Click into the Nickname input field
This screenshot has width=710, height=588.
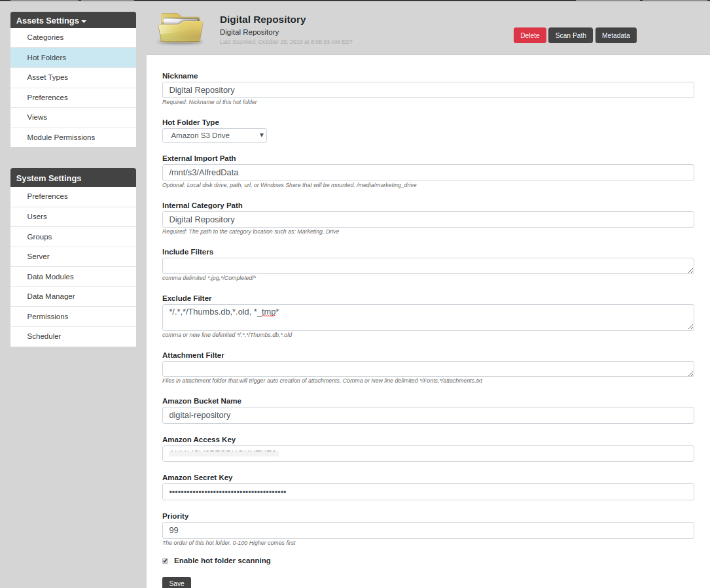click(427, 90)
